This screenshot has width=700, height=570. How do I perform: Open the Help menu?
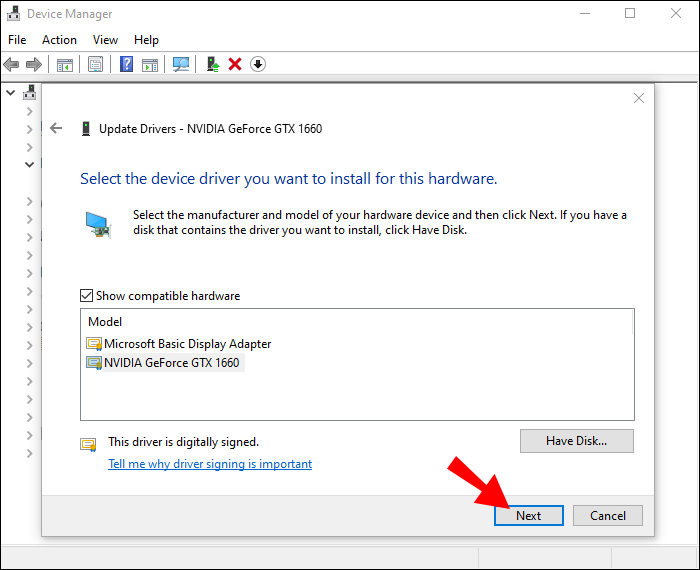tap(146, 40)
